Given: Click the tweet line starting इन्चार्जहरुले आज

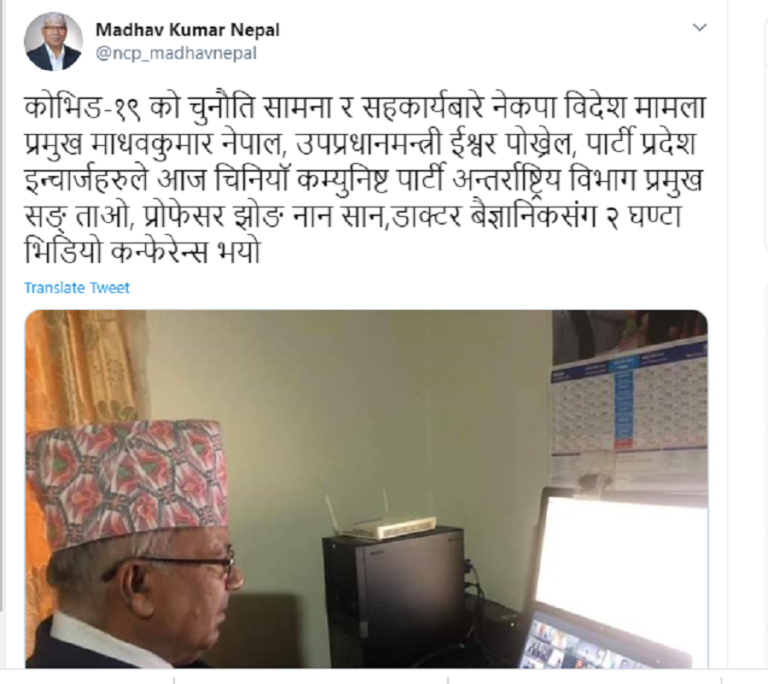Looking at the screenshot, I should pos(363,179).
